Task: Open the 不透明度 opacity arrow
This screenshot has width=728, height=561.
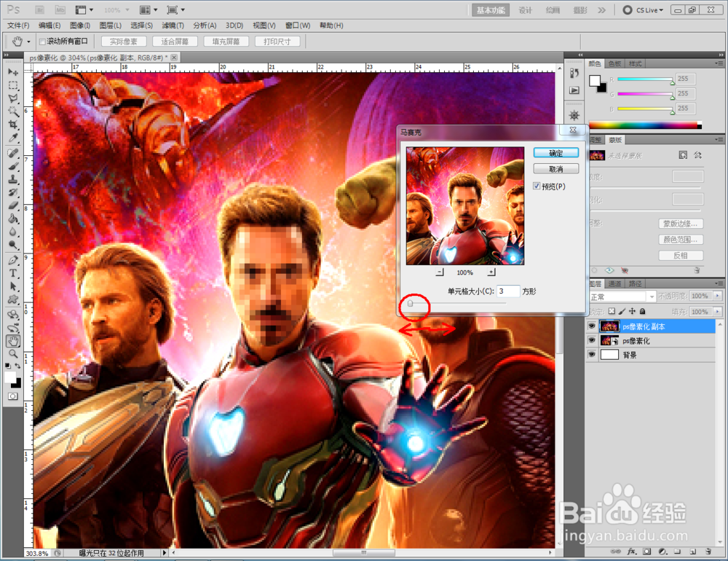Action: [718, 296]
